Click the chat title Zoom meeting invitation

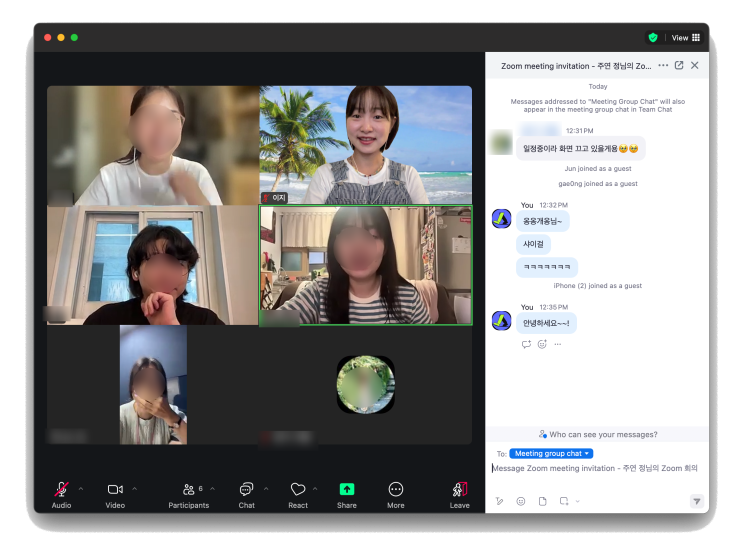point(576,66)
